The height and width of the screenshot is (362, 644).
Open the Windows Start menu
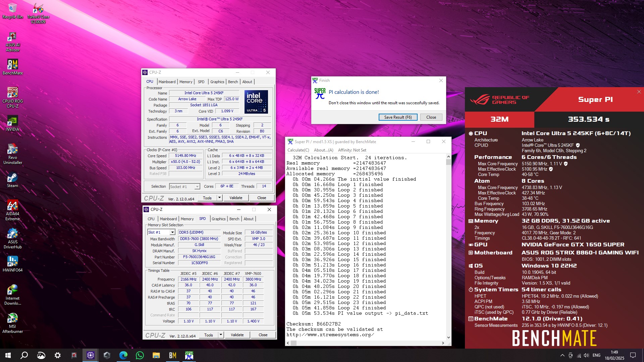(8, 355)
